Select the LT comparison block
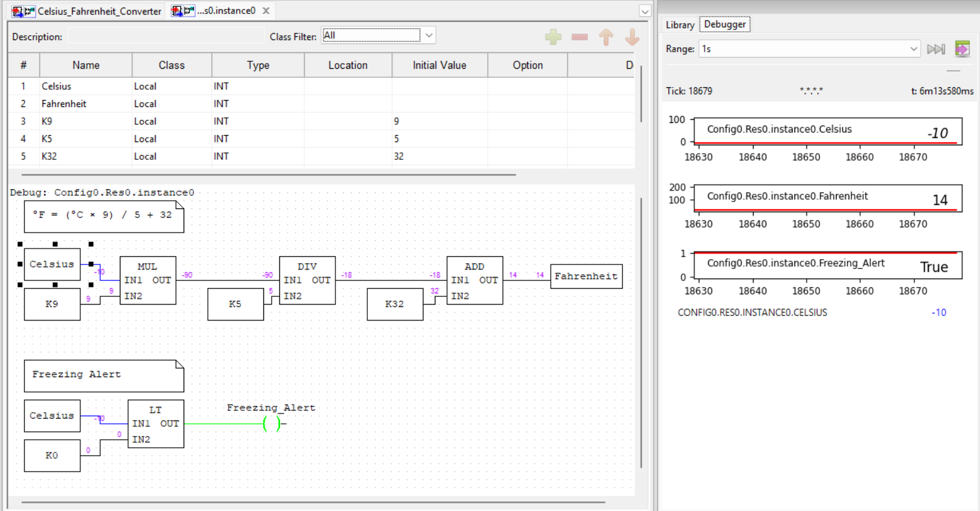Image resolution: width=980 pixels, height=511 pixels. tap(156, 424)
